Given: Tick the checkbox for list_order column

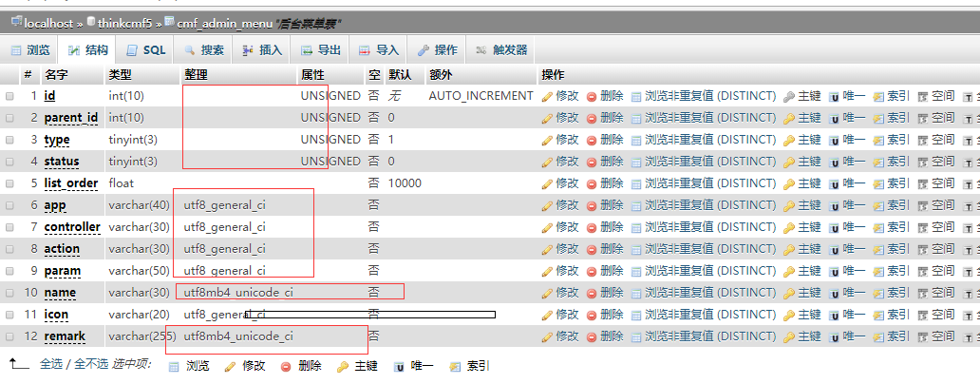Looking at the screenshot, I should tap(9, 183).
